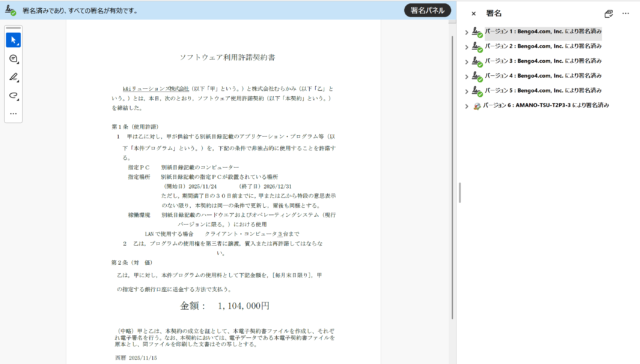The width and height of the screenshot is (640, 364).
Task: Open more tools ellipsis in toolbar
Action: click(x=13, y=113)
